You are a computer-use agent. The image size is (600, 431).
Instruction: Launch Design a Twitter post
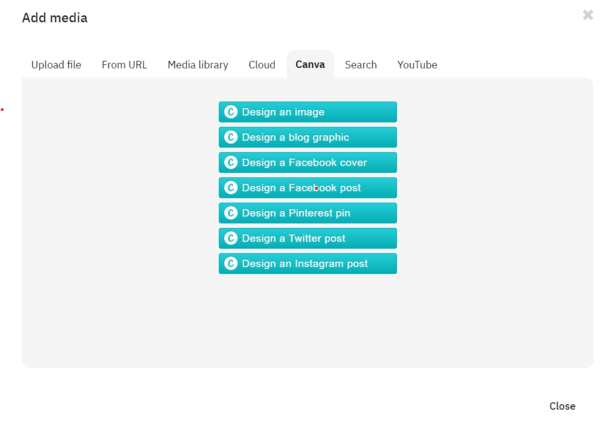tap(308, 238)
